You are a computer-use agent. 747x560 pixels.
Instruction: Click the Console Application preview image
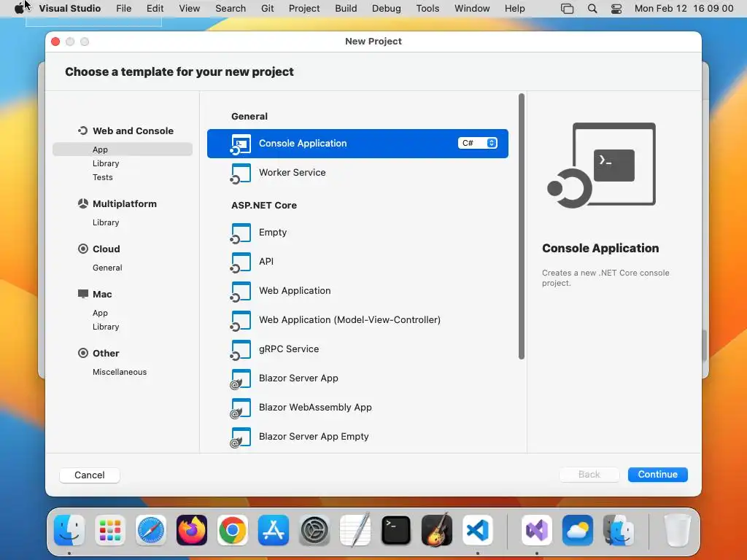click(x=601, y=166)
